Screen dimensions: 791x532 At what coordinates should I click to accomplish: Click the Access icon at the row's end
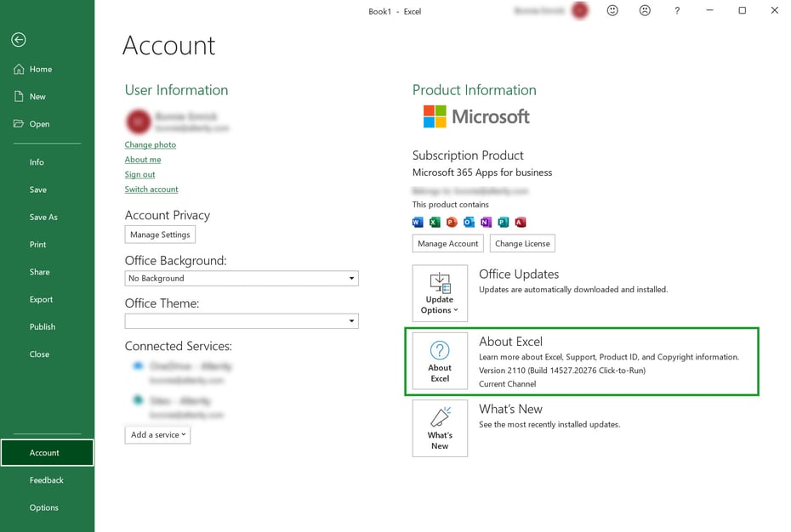click(x=519, y=222)
